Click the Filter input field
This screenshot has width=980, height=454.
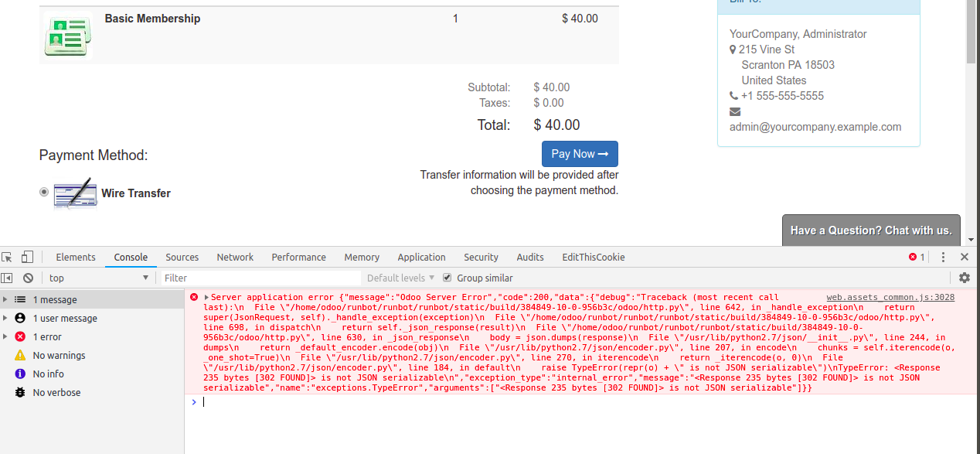(x=260, y=278)
